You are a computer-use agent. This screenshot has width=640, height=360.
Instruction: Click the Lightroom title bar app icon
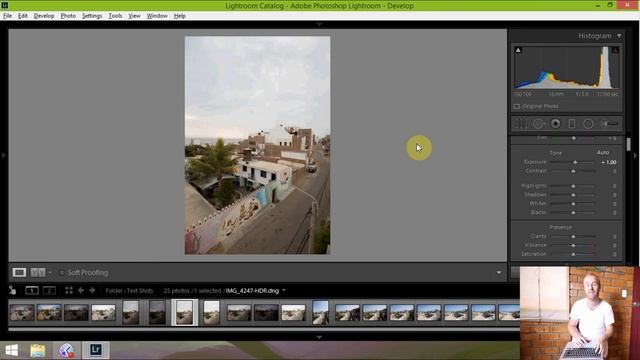click(4, 5)
